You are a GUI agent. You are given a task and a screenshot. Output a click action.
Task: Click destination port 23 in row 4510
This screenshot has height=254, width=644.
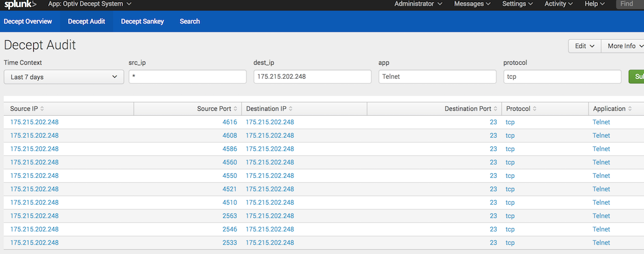[x=493, y=203]
